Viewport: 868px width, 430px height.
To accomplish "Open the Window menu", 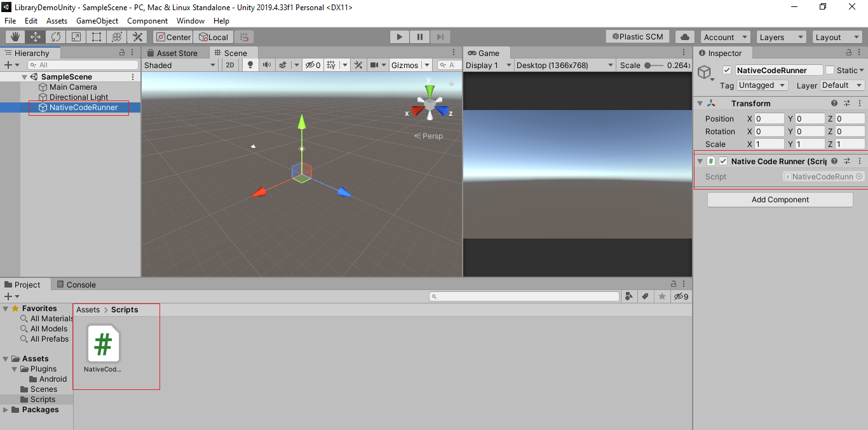I will (x=191, y=21).
